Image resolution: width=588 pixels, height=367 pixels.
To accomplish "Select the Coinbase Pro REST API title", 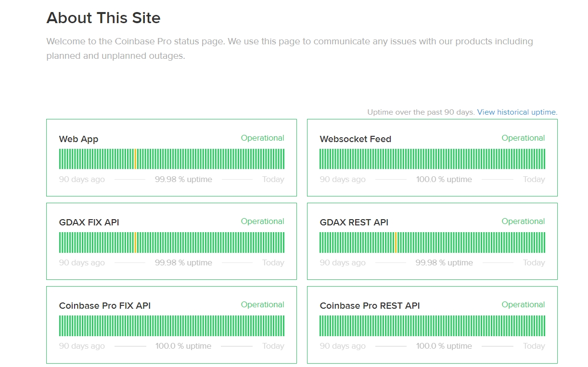I will pyautogui.click(x=370, y=306).
